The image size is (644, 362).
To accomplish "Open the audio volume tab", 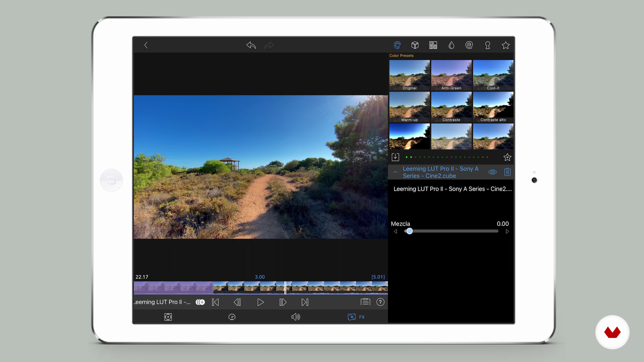I will click(x=296, y=317).
